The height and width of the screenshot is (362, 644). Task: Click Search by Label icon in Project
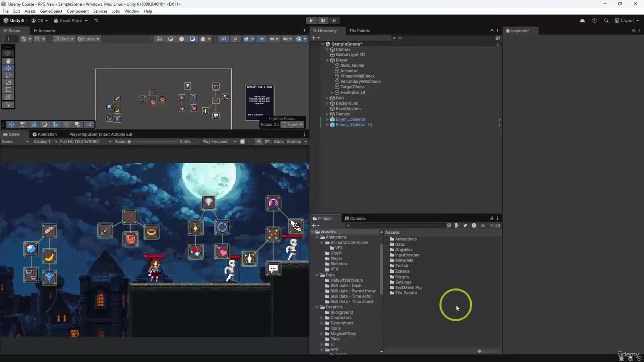(x=465, y=226)
